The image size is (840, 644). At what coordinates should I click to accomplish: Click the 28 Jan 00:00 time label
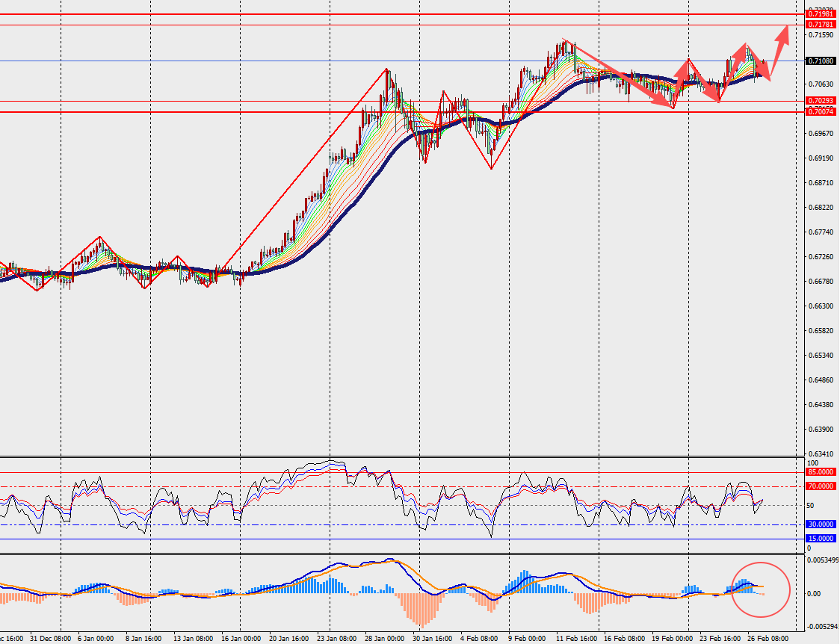pyautogui.click(x=386, y=639)
